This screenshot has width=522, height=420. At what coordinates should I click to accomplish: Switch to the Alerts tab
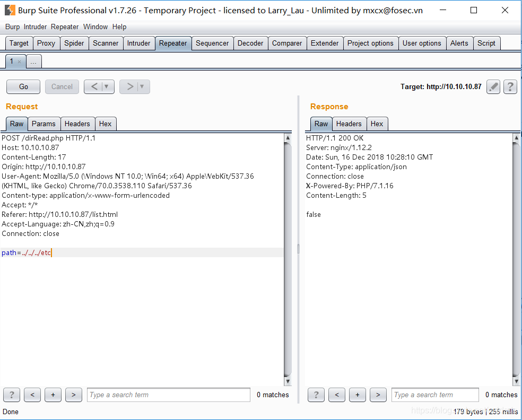[x=459, y=43]
